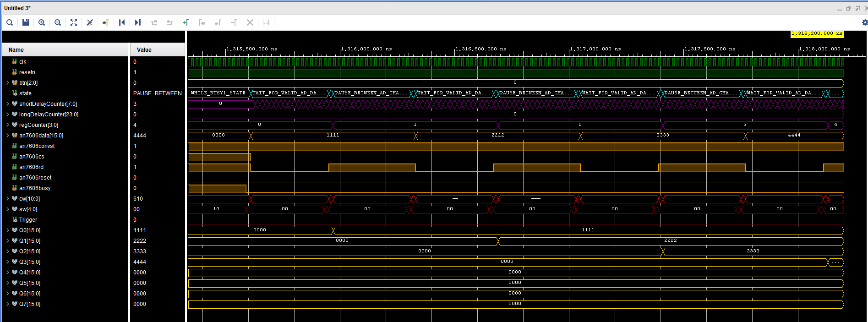Click the yellow cursor time label
The height and width of the screenshot is (322, 868).
point(817,33)
